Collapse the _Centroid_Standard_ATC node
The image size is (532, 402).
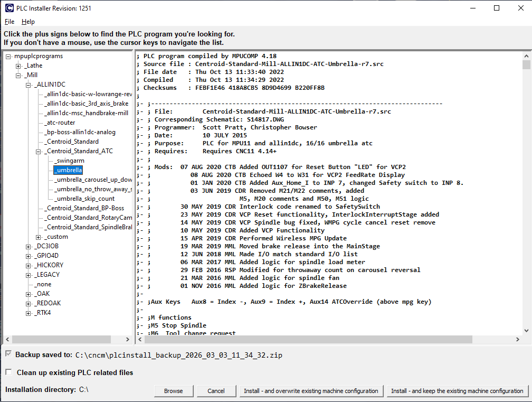point(39,152)
